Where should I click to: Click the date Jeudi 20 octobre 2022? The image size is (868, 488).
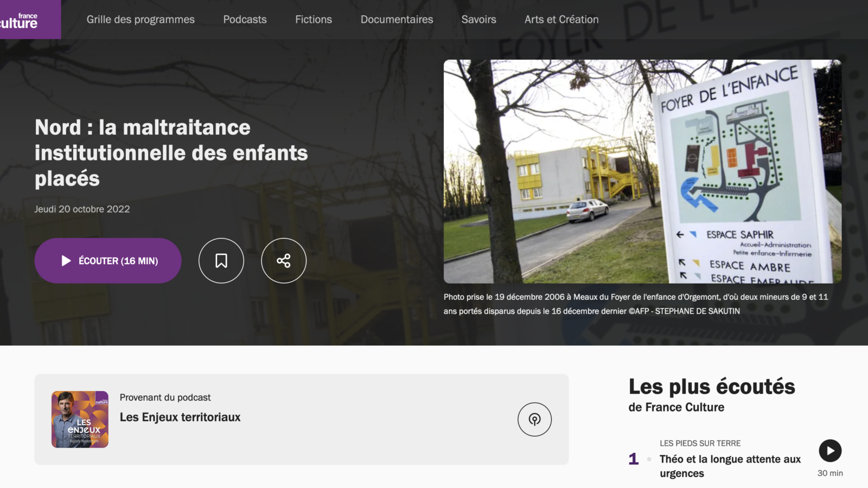coord(82,209)
